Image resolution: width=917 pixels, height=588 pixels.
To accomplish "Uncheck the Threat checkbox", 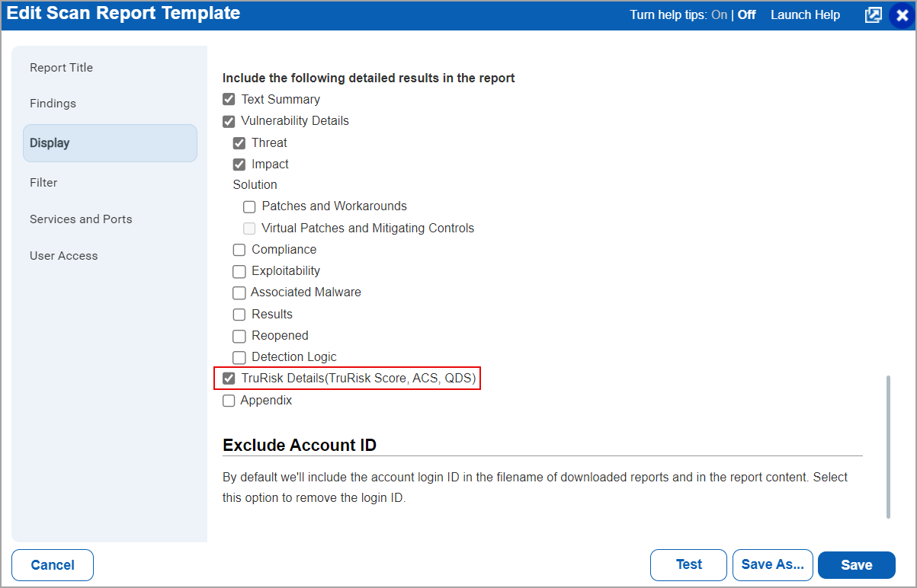I will (239, 142).
